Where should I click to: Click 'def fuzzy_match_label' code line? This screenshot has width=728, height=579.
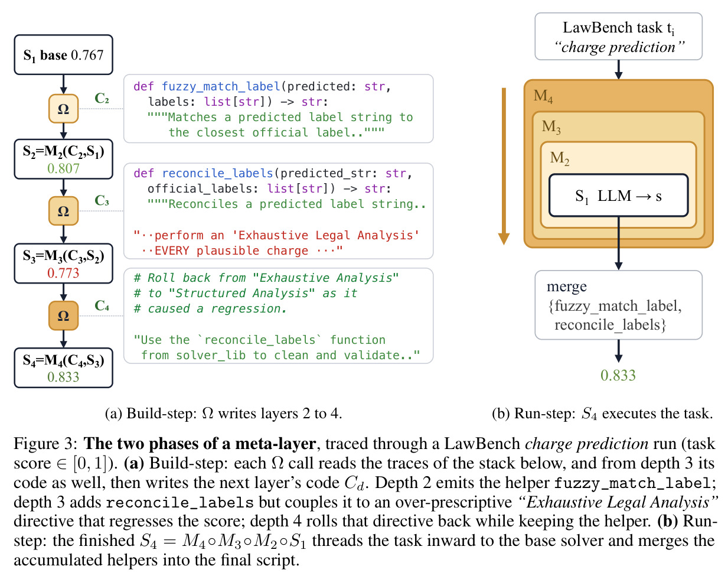click(x=262, y=86)
